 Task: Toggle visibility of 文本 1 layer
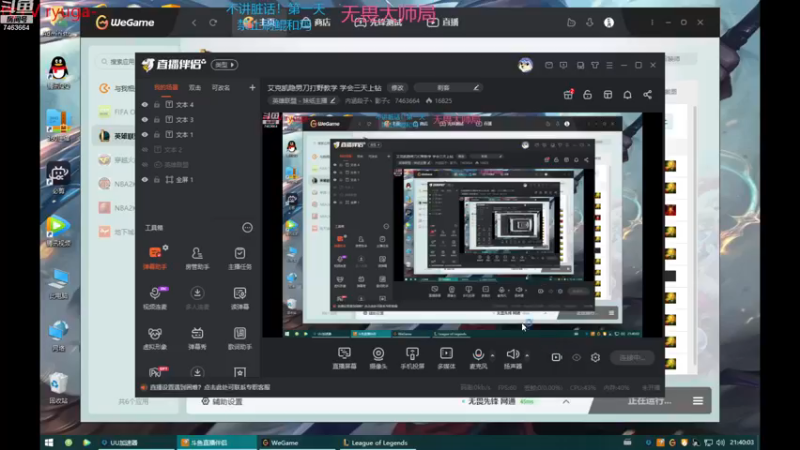coord(145,135)
